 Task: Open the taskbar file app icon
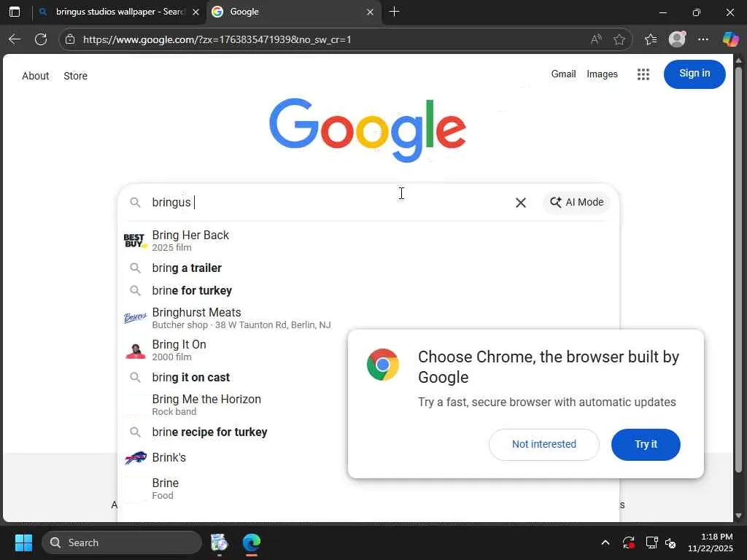[219, 542]
